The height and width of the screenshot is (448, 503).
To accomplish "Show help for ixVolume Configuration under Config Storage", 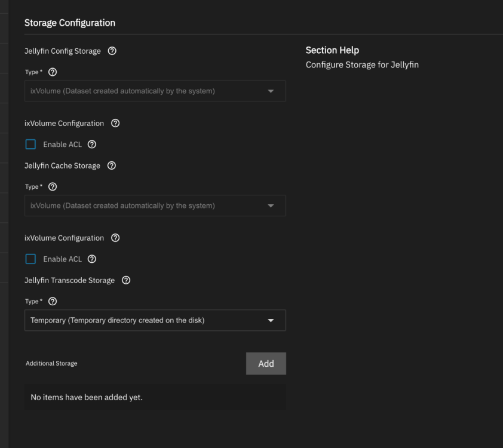I will coord(115,124).
